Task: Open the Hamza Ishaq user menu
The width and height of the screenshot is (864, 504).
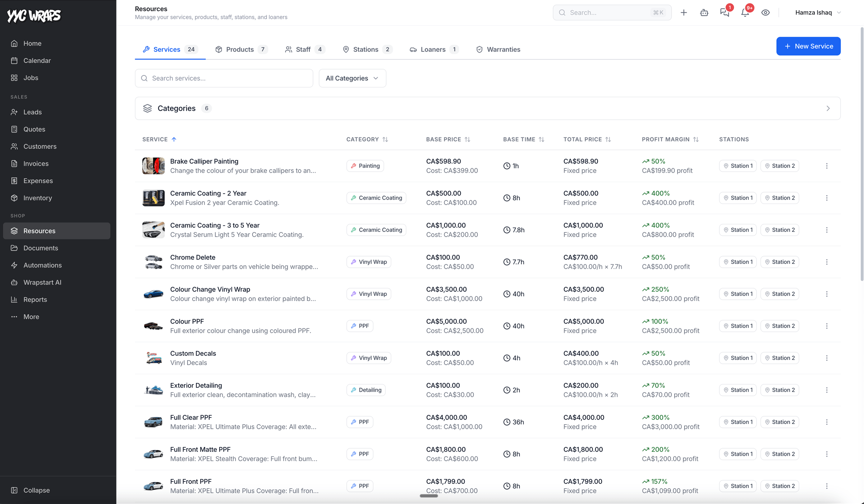Action: (x=818, y=13)
